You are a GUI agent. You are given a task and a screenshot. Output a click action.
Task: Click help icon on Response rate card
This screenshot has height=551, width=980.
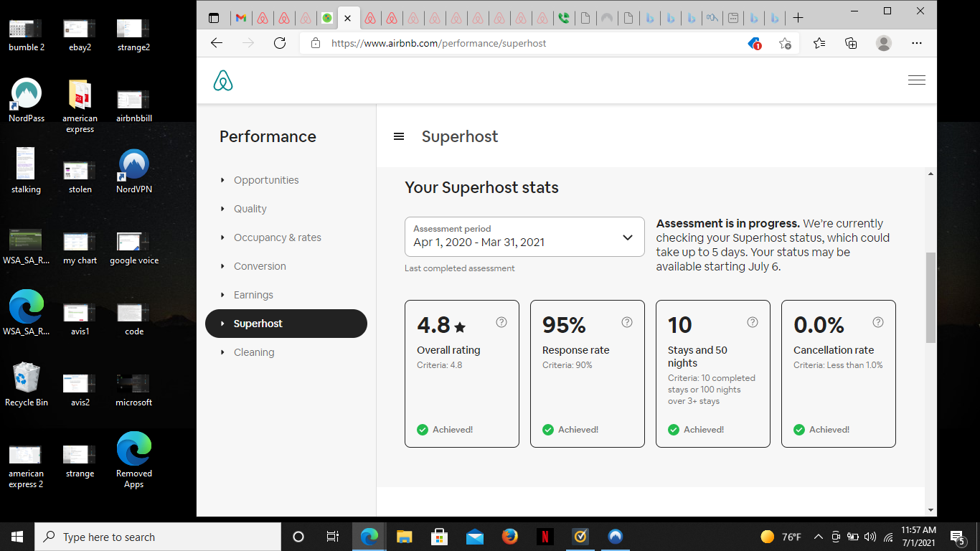[x=627, y=323]
